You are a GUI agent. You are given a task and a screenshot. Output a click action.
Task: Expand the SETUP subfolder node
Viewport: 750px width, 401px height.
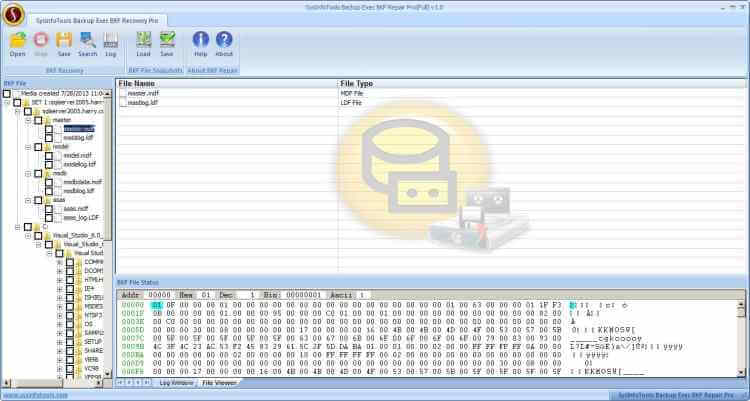[x=60, y=342]
